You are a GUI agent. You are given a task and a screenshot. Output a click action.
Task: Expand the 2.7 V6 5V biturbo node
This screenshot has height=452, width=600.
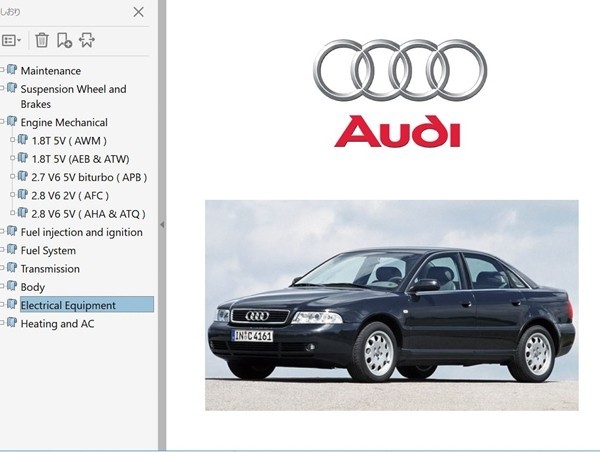(13, 177)
